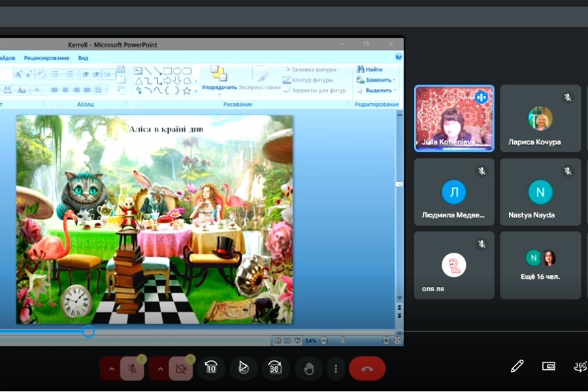Image resolution: width=588 pixels, height=392 pixels.
Task: Skip forward 30 seconds
Action: click(275, 368)
